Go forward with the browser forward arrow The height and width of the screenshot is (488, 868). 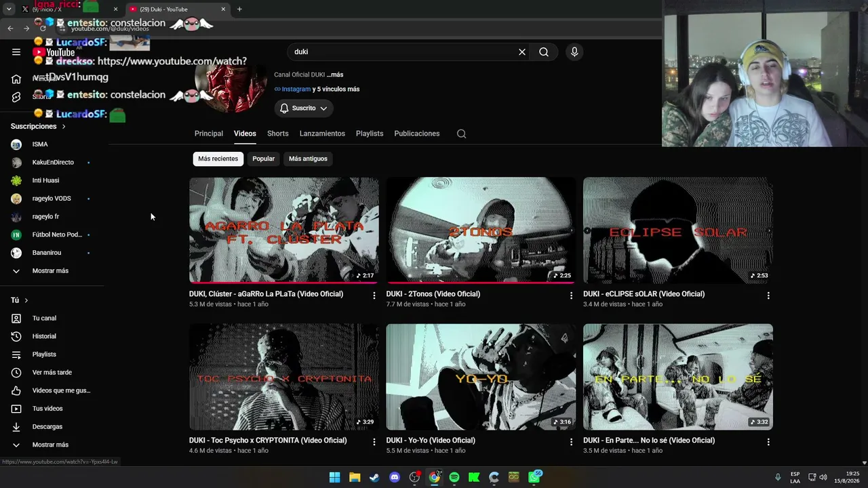(26, 28)
